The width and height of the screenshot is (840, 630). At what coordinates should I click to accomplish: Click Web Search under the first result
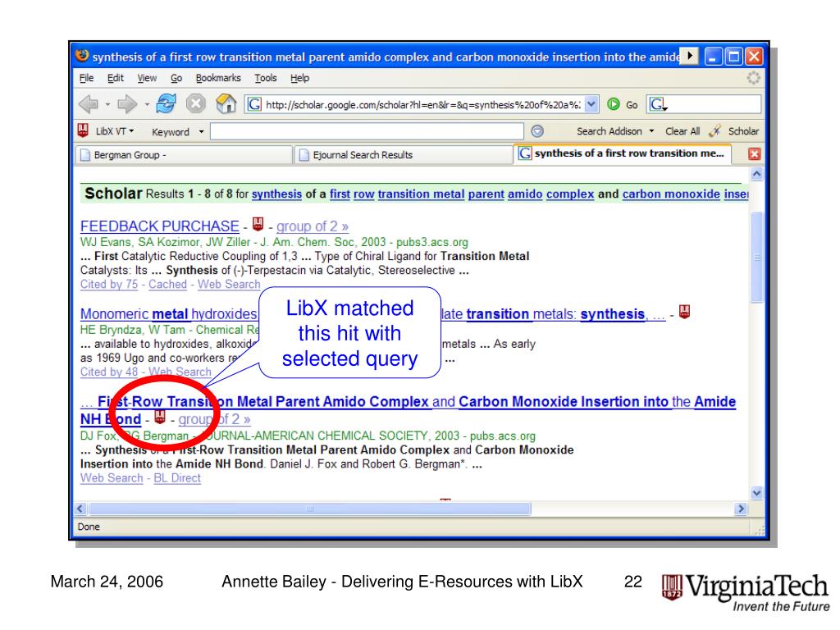click(x=229, y=285)
